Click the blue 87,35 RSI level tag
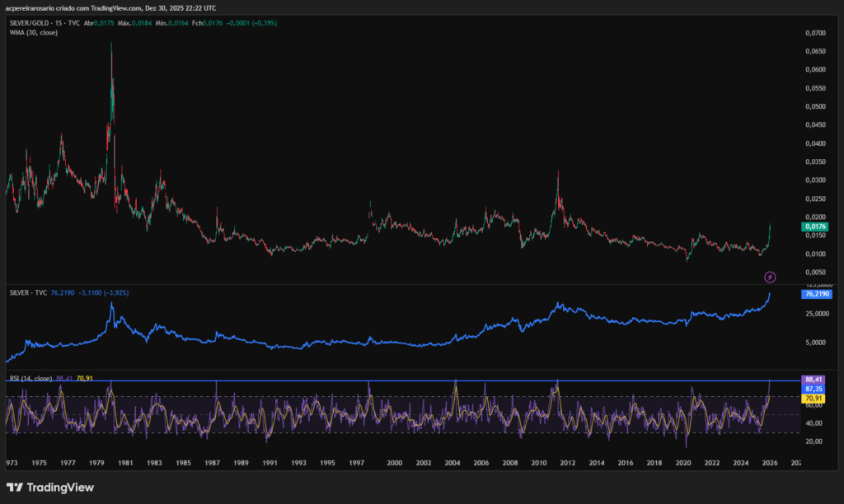This screenshot has width=844, height=504. coord(813,389)
